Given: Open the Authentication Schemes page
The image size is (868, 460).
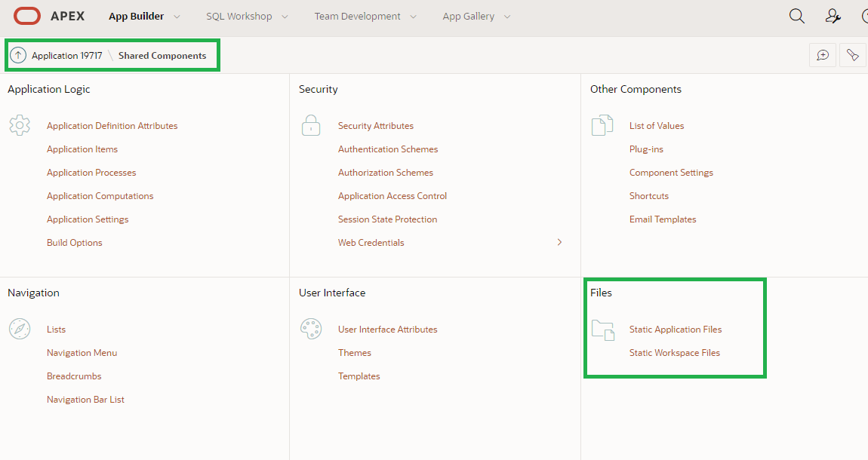Looking at the screenshot, I should tap(388, 149).
